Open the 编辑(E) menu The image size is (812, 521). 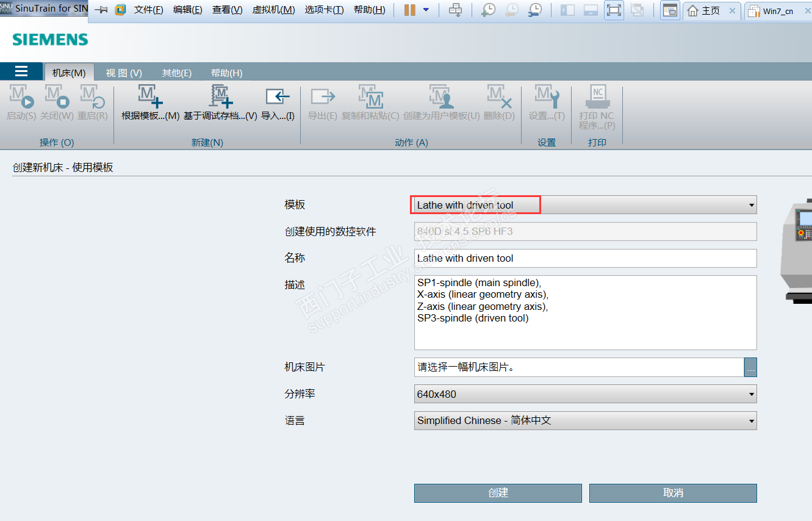(x=188, y=10)
